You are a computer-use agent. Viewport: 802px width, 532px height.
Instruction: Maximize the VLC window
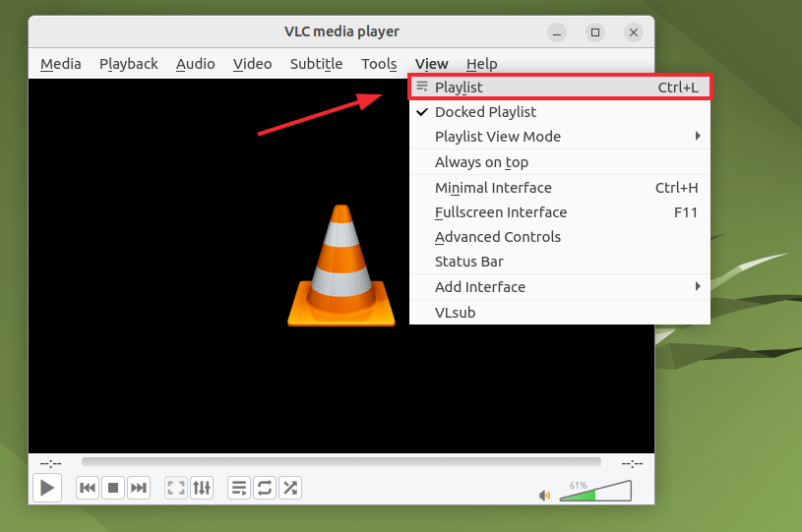click(595, 32)
